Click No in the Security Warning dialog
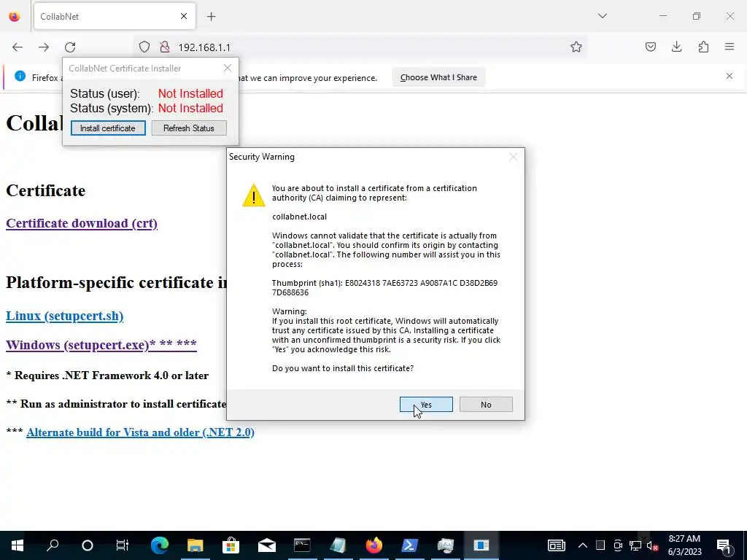Viewport: 747px width, 560px height. [x=485, y=404]
